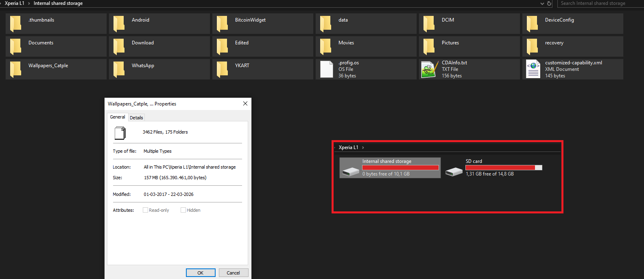Screen dimensions: 644x279
Task: Click the multiple files icon in Properties
Action: (x=120, y=133)
